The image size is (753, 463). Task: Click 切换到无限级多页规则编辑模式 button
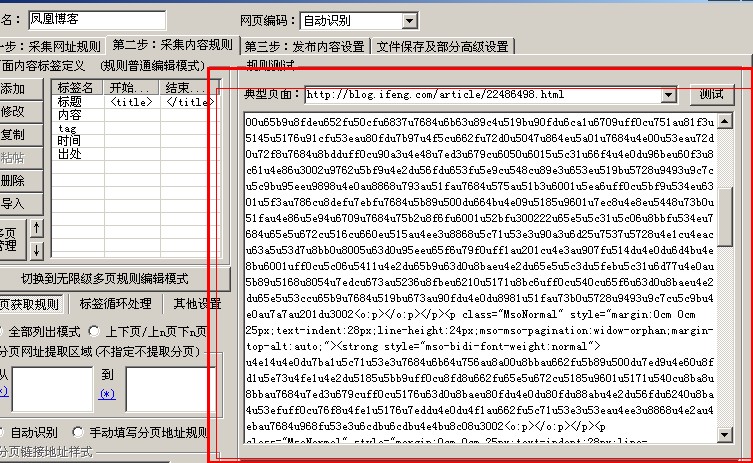coord(117,277)
